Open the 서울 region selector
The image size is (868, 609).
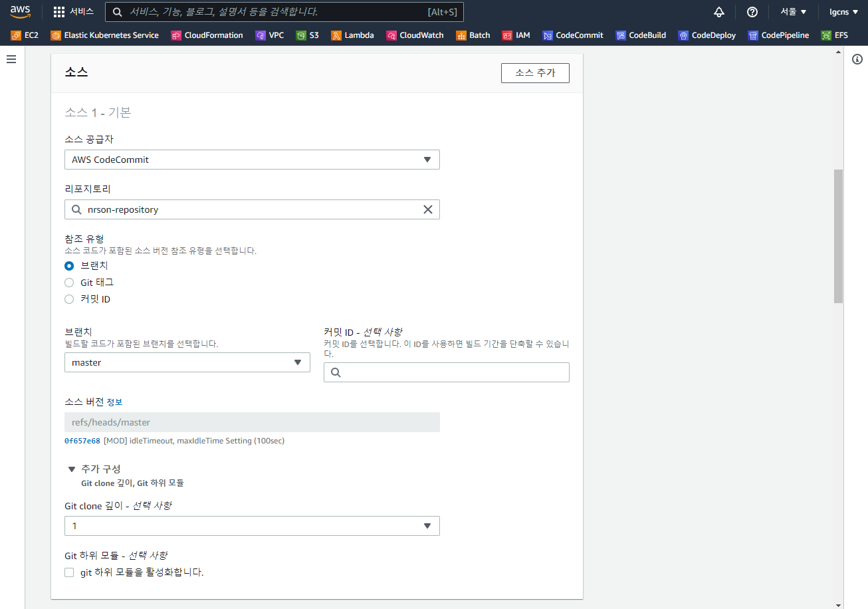point(793,12)
